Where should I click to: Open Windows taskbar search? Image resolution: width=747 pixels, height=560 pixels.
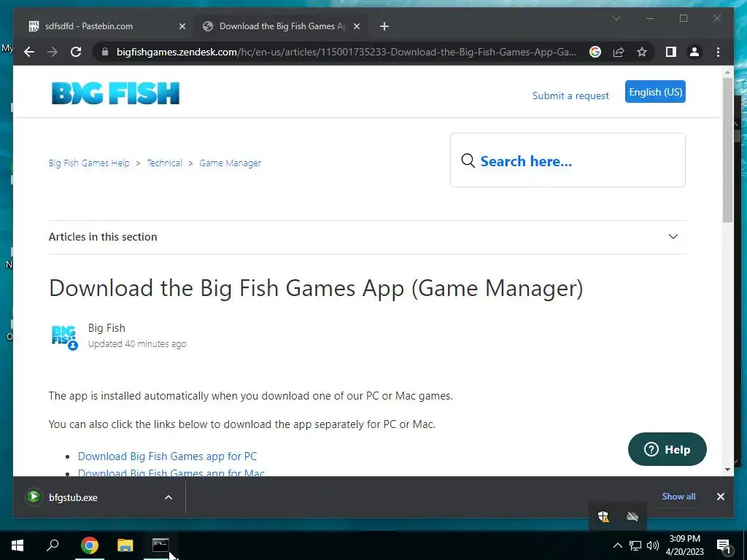point(53,545)
